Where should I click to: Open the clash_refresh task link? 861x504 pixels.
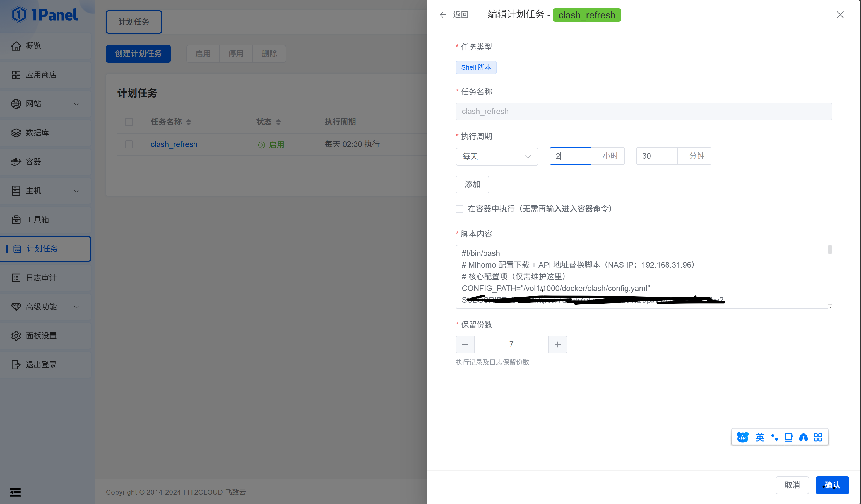click(x=174, y=144)
